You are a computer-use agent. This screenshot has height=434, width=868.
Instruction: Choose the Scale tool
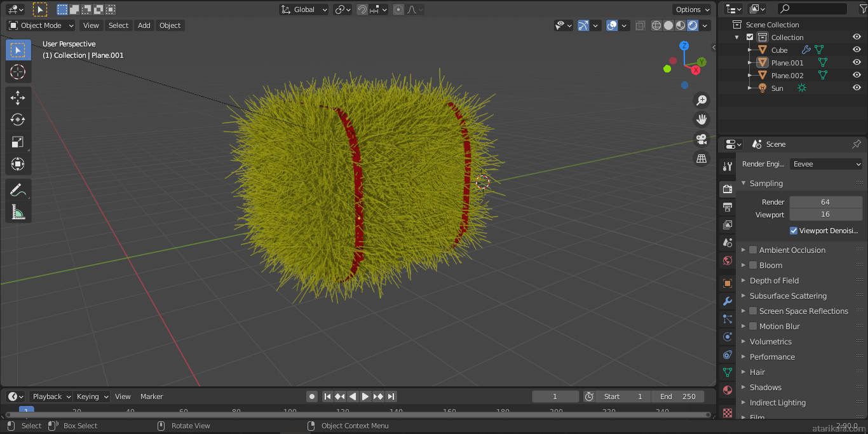tap(18, 142)
